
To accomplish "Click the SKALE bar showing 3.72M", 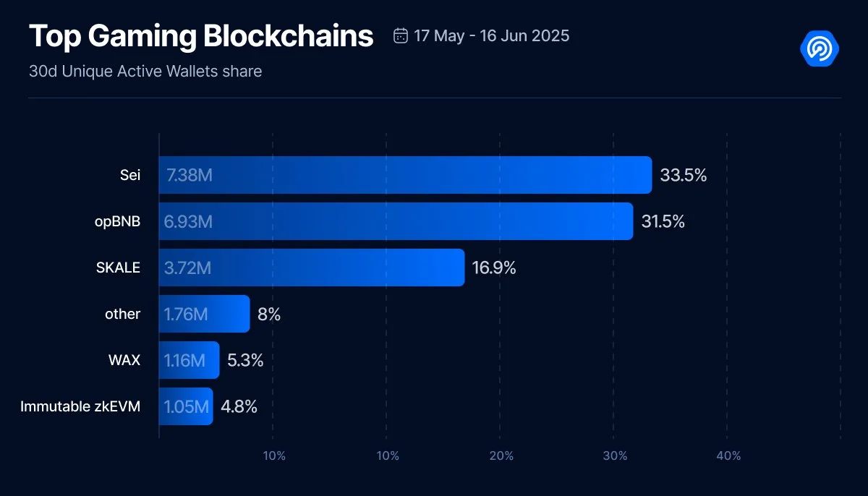I will [x=312, y=268].
